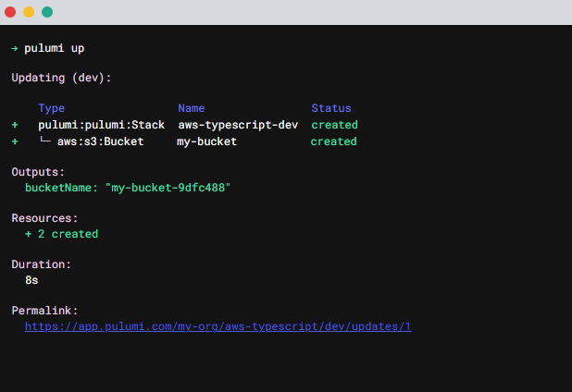The width and height of the screenshot is (572, 392).
Task: Select the 'Updating (dev):' line
Action: coord(61,78)
